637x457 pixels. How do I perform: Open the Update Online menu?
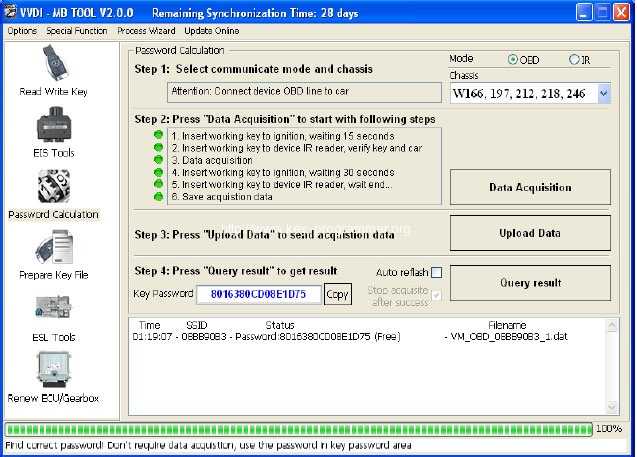211,31
